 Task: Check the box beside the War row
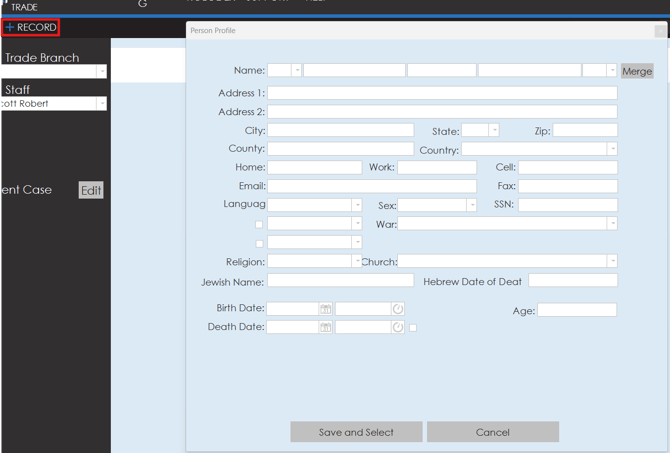(259, 224)
